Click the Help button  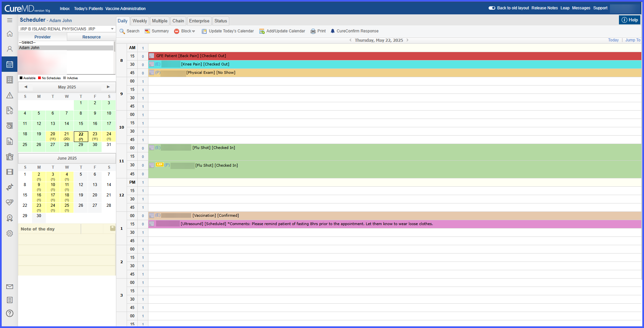[629, 20]
